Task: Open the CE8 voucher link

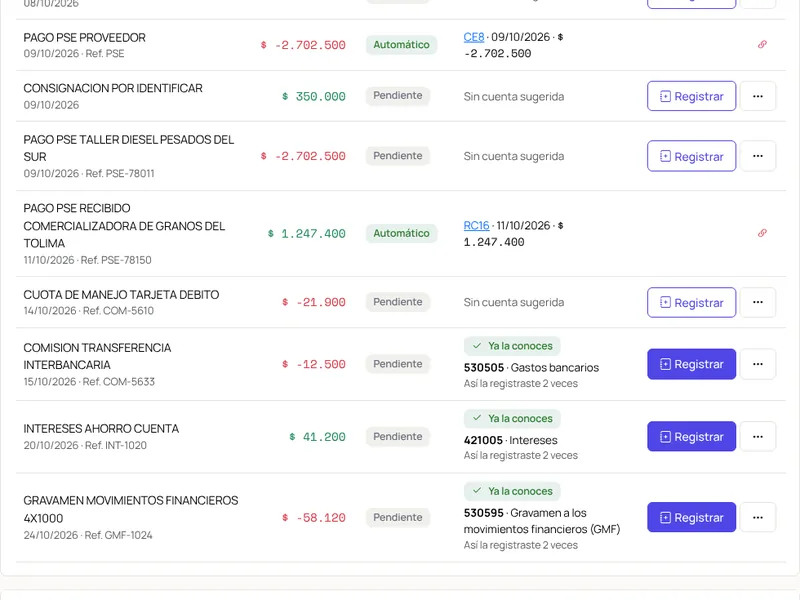Action: coord(473,37)
